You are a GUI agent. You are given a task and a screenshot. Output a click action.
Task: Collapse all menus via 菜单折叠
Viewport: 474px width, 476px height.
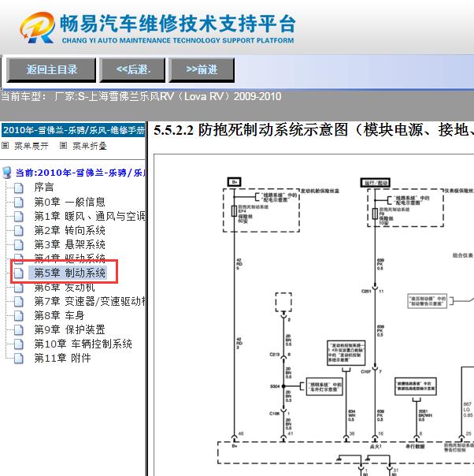click(90, 146)
